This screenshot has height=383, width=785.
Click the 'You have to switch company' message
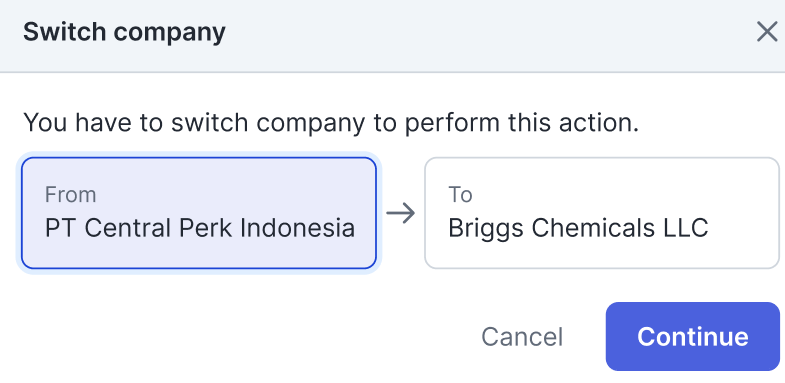point(331,123)
